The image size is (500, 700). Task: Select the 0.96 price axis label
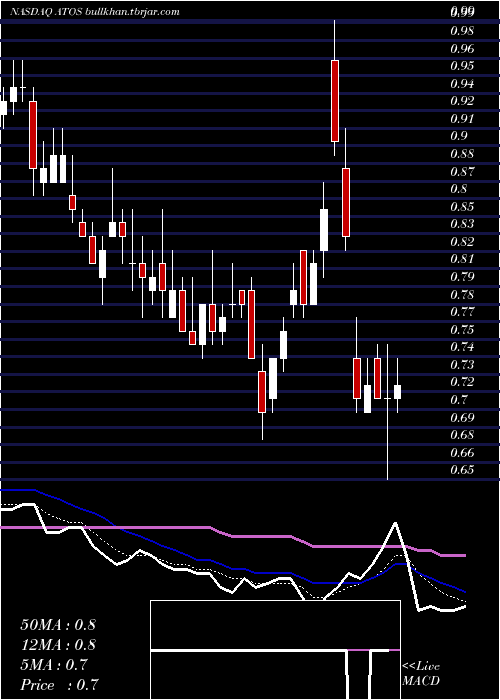[462, 48]
